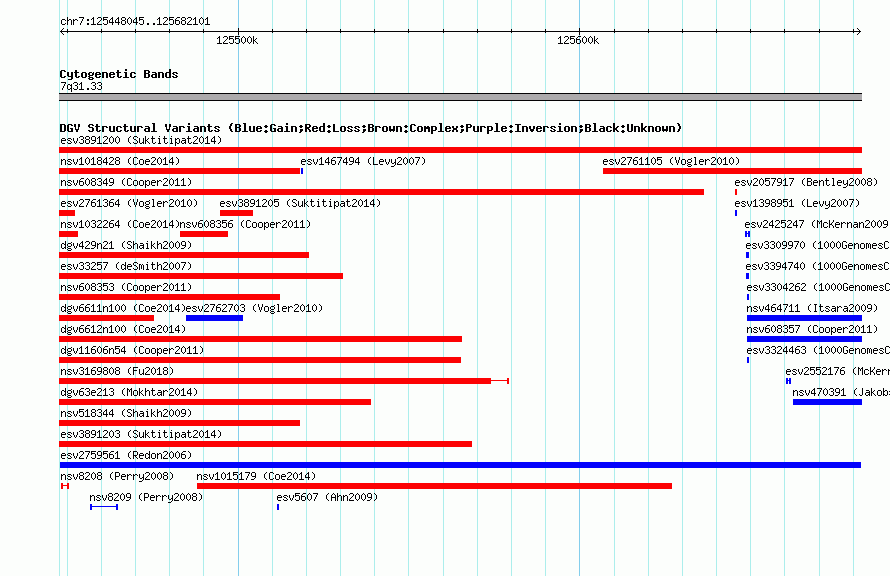Click the ruler's left-pointing arrow
The height and width of the screenshot is (576, 890).
point(63,31)
